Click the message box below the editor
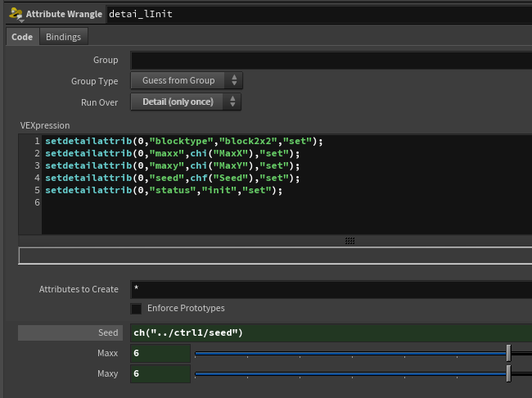 pyautogui.click(x=275, y=256)
